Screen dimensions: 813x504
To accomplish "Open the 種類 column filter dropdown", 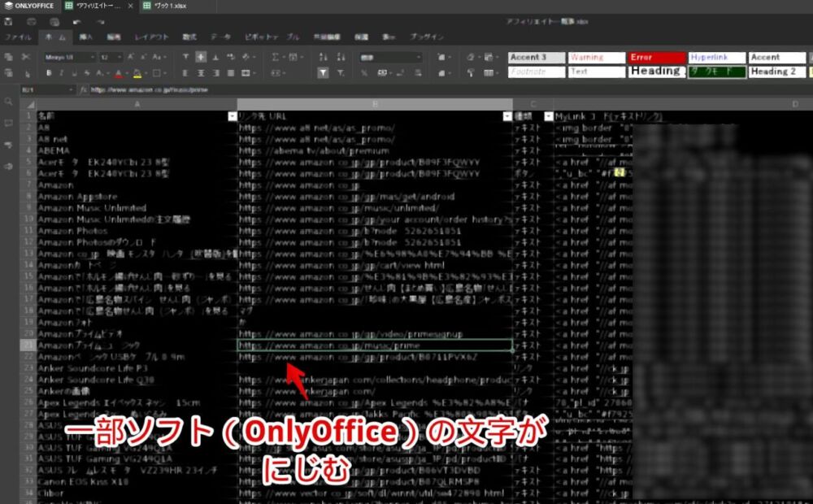I will (548, 117).
